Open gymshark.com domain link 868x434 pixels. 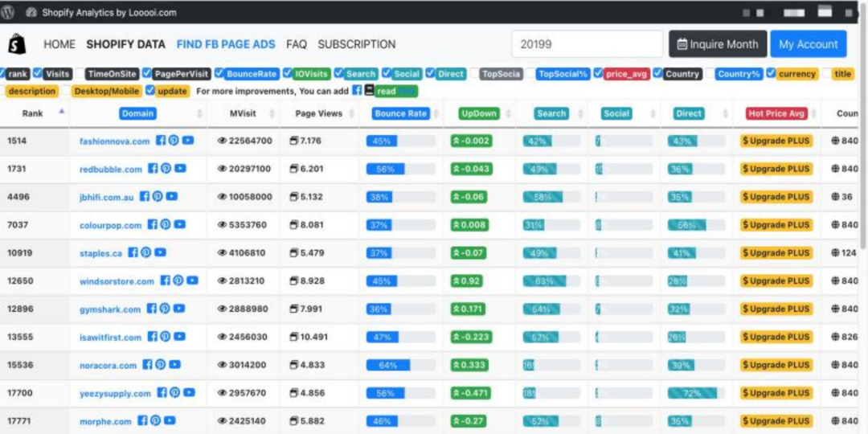(110, 309)
